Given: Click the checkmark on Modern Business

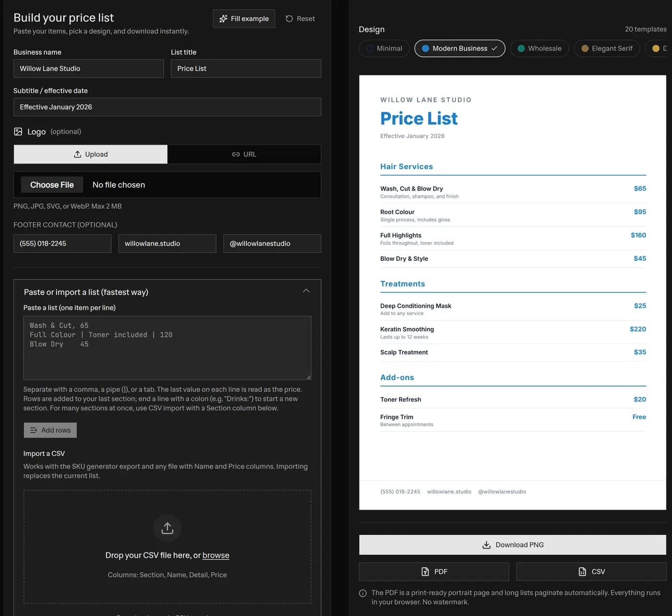Looking at the screenshot, I should 494,48.
